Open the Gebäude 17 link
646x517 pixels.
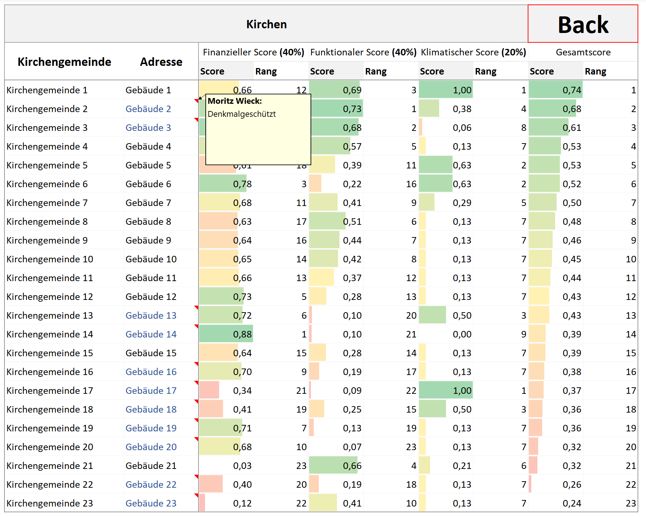click(x=151, y=391)
